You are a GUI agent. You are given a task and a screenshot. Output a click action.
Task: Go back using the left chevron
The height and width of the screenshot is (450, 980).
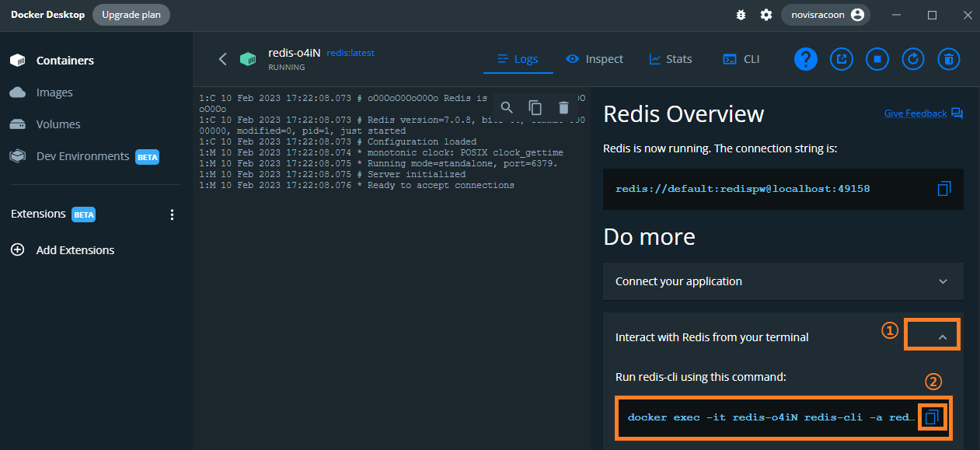[222, 59]
